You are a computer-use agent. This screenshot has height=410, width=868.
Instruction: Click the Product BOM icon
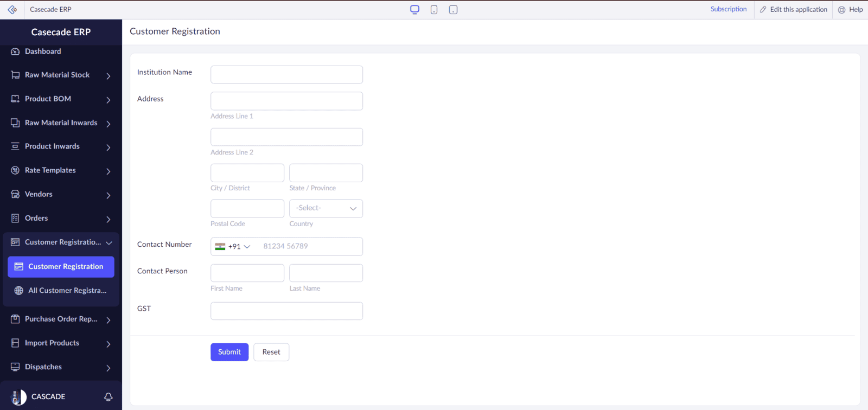(15, 99)
